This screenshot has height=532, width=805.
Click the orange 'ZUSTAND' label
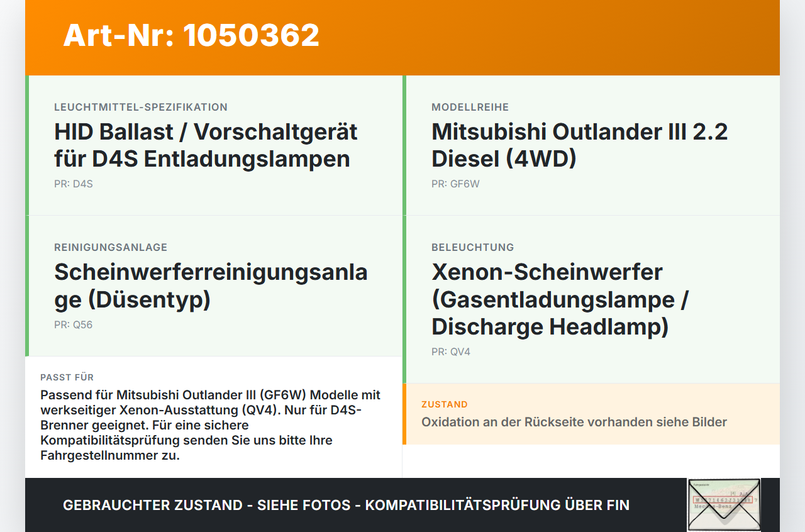(445, 404)
